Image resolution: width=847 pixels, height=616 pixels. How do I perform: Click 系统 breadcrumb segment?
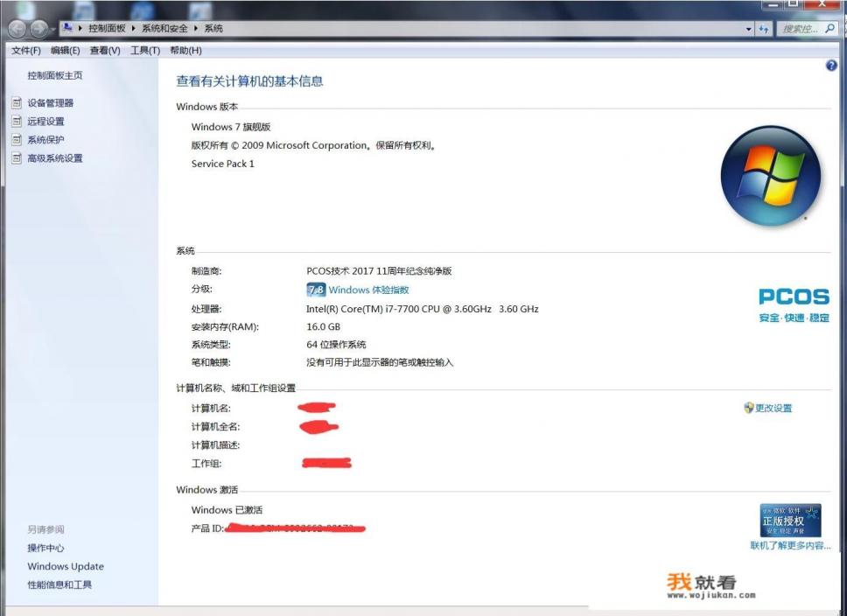[213, 28]
